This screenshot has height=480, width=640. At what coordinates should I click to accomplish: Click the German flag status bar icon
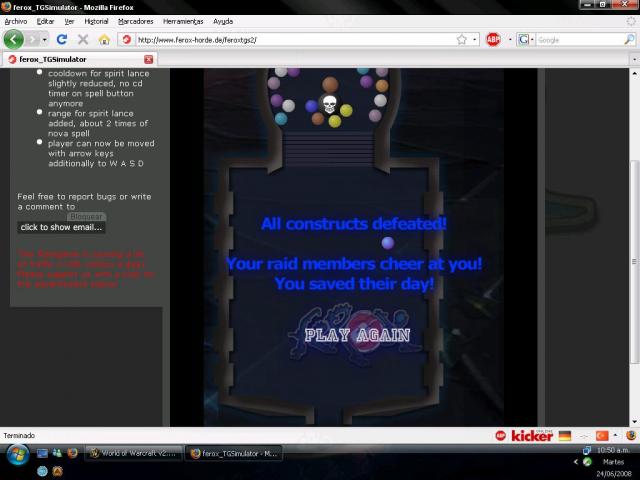tap(565, 436)
